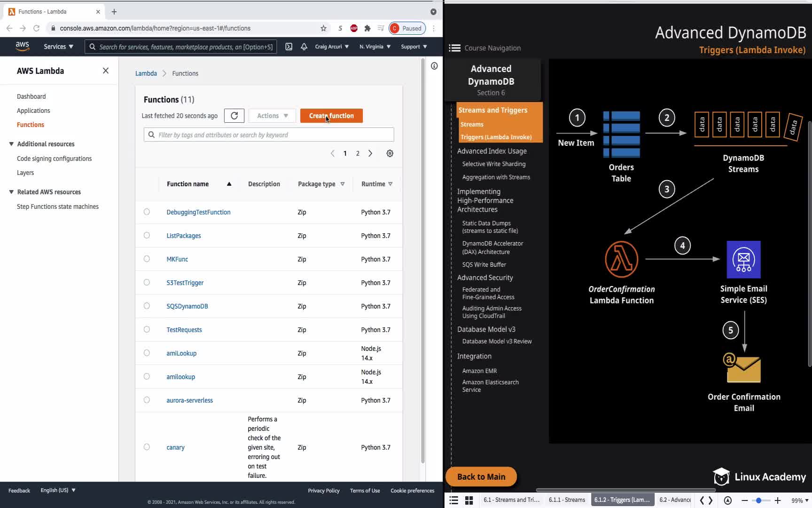Close the AWS Lambda side navigation
The width and height of the screenshot is (812, 508).
106,71
